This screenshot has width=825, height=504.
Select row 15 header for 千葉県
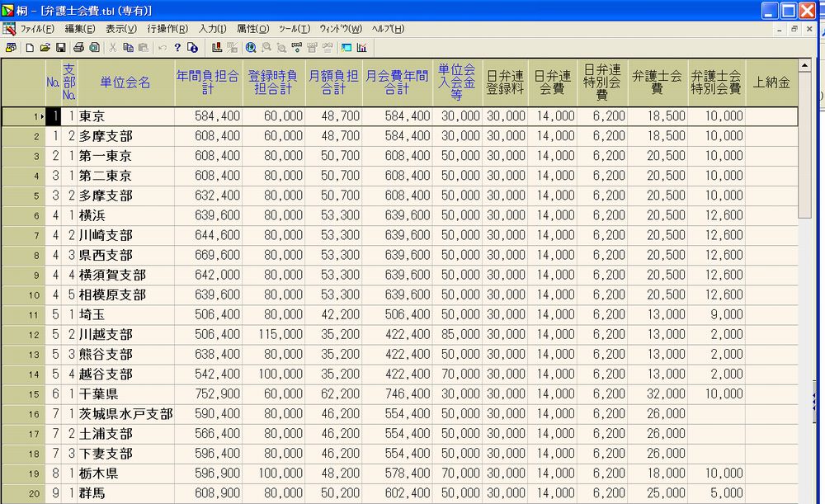tap(23, 394)
